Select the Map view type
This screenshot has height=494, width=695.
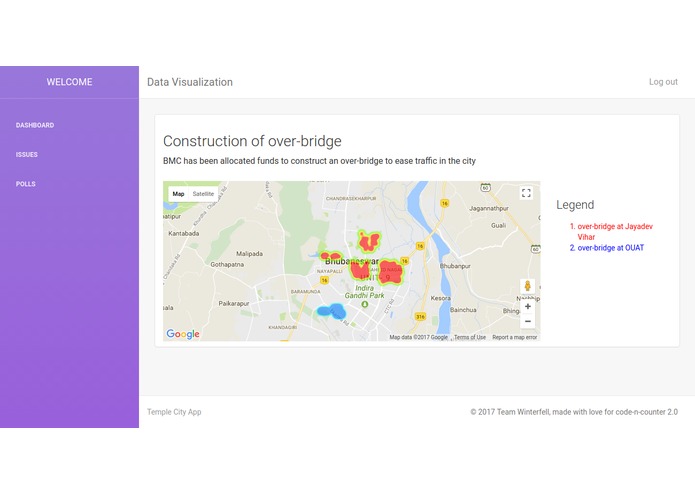178,194
